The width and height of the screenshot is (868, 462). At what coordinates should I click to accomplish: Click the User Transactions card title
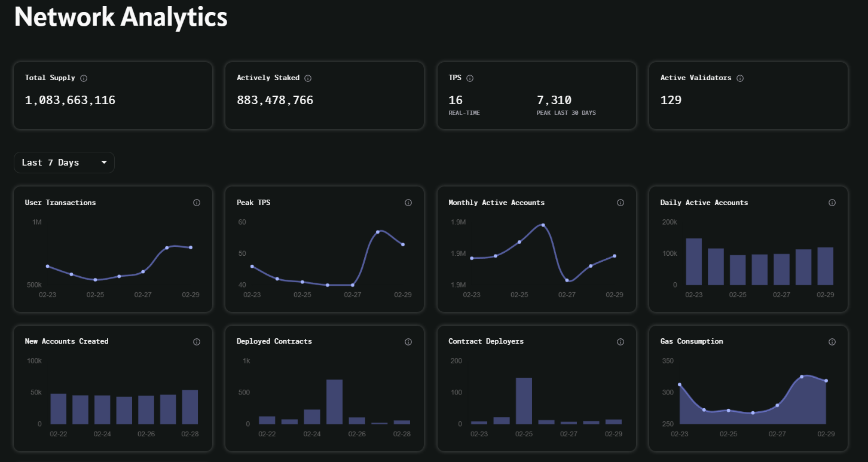[60, 203]
